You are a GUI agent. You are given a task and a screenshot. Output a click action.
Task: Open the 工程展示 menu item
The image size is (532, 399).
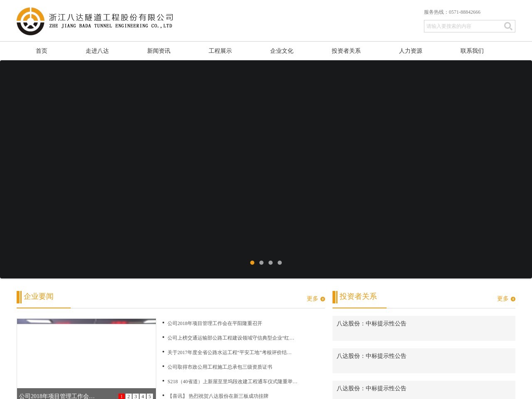220,51
